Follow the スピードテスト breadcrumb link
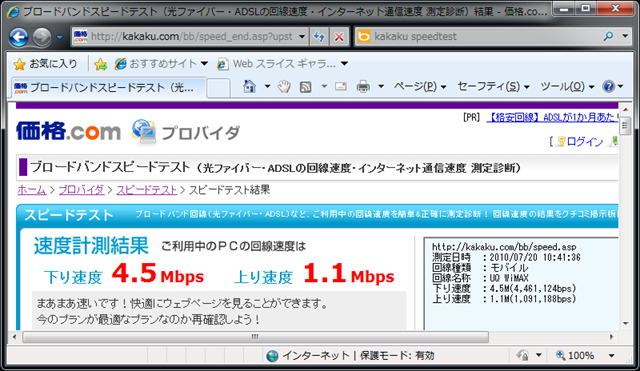This screenshot has width=640, height=371. click(x=147, y=190)
